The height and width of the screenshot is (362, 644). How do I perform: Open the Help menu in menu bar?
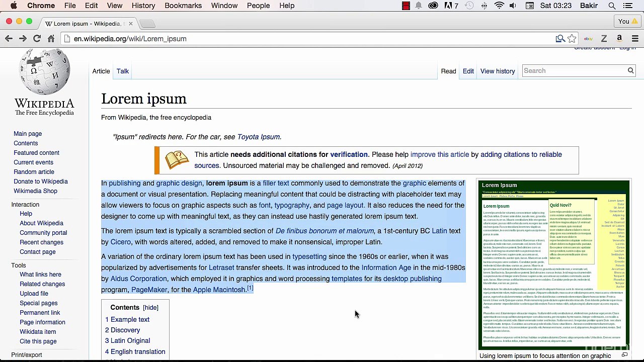point(287,6)
